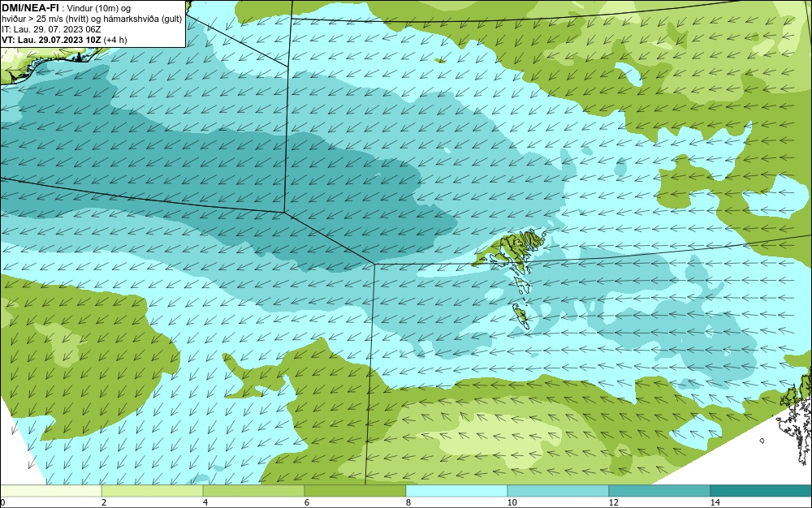Viewport: 812px width, 508px height.
Task: Click the 0–2 m/s pale yellow legend swatch
Action: 50,491
